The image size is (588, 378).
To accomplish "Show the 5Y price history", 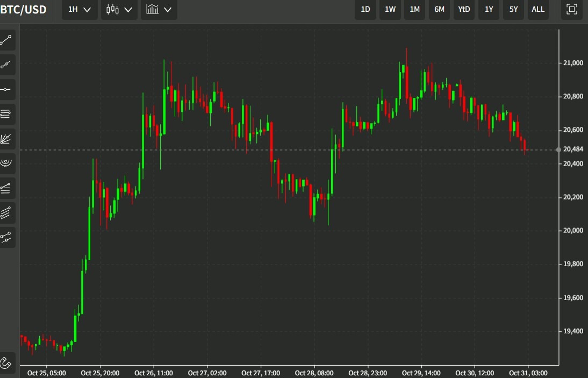I will [x=513, y=9].
